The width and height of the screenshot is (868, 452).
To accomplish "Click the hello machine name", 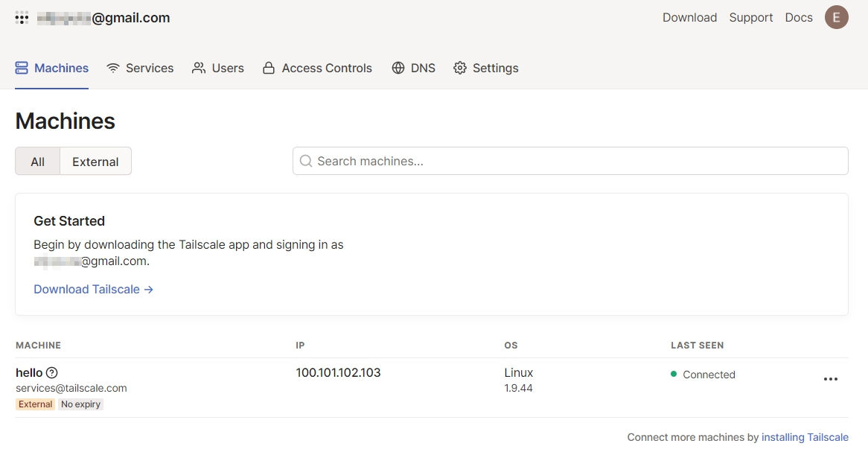I will [x=29, y=373].
